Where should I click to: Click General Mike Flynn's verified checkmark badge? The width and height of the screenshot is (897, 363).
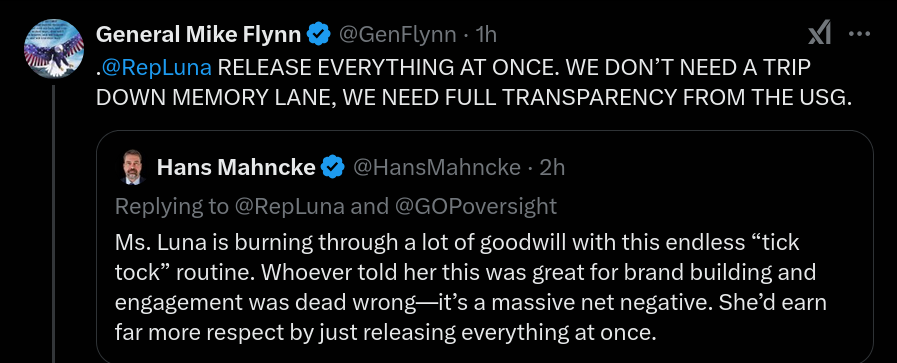click(319, 35)
